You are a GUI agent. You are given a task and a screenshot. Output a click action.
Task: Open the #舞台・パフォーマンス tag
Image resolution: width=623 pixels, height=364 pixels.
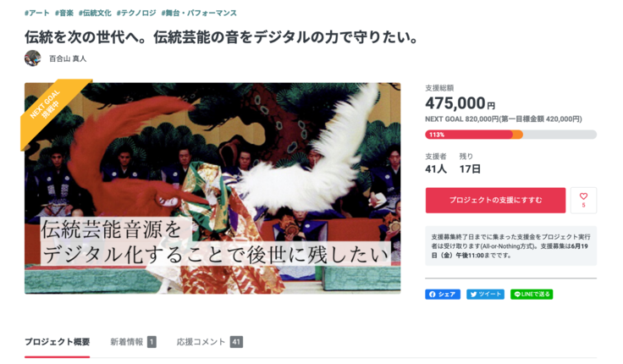coord(199,13)
